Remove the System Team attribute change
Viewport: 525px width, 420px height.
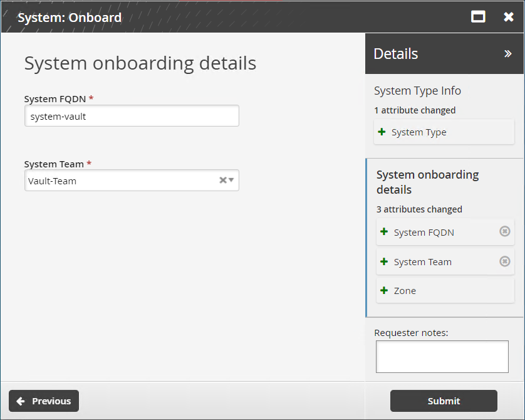point(504,261)
